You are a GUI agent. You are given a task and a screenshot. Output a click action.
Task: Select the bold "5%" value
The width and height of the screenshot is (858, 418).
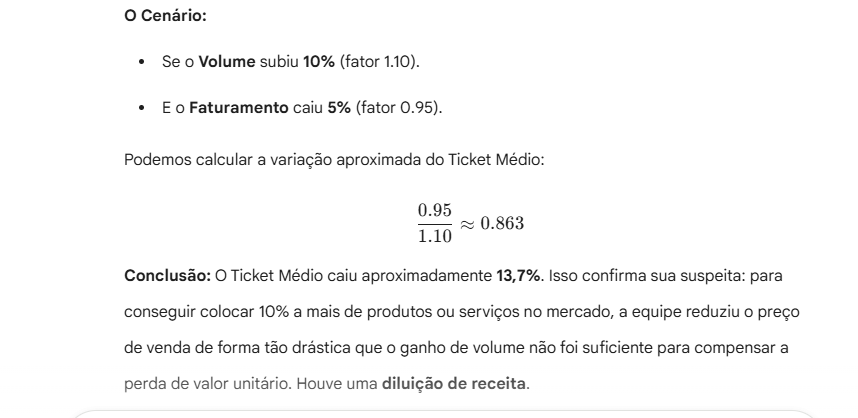coord(339,108)
